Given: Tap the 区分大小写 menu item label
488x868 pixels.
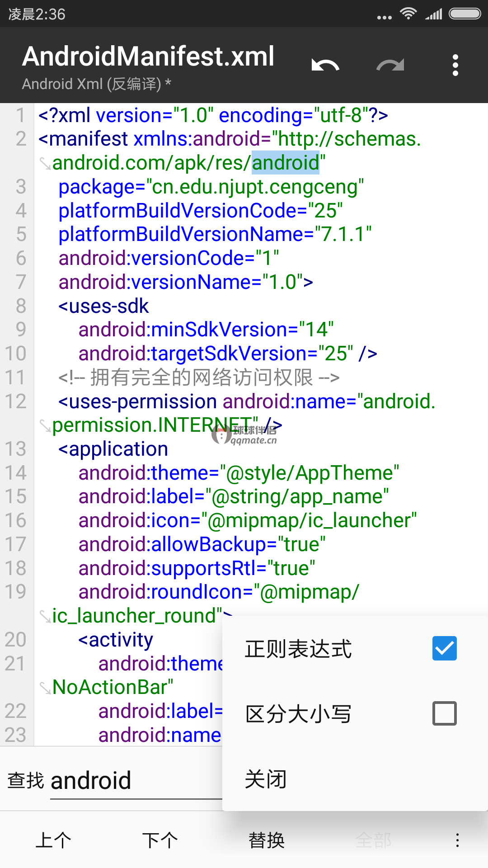Looking at the screenshot, I should [298, 714].
